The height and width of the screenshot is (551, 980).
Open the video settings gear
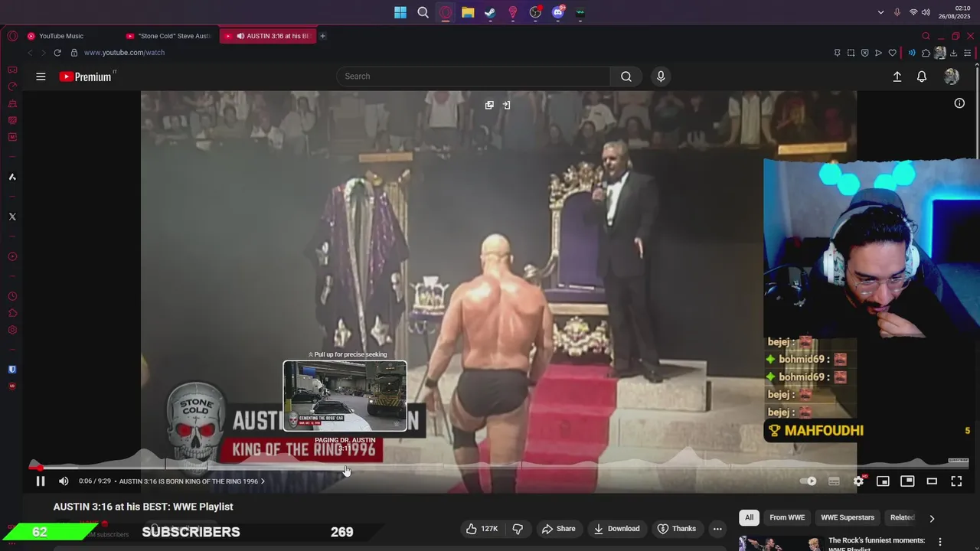858,481
